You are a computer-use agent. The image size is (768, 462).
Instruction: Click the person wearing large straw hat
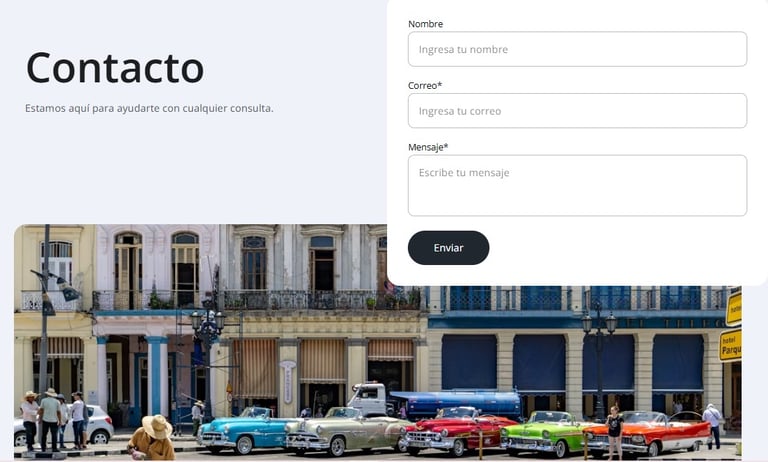coord(152,438)
